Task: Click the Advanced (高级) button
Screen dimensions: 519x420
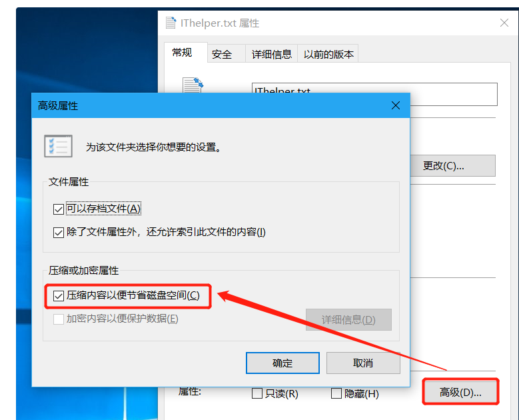Action: (x=460, y=392)
